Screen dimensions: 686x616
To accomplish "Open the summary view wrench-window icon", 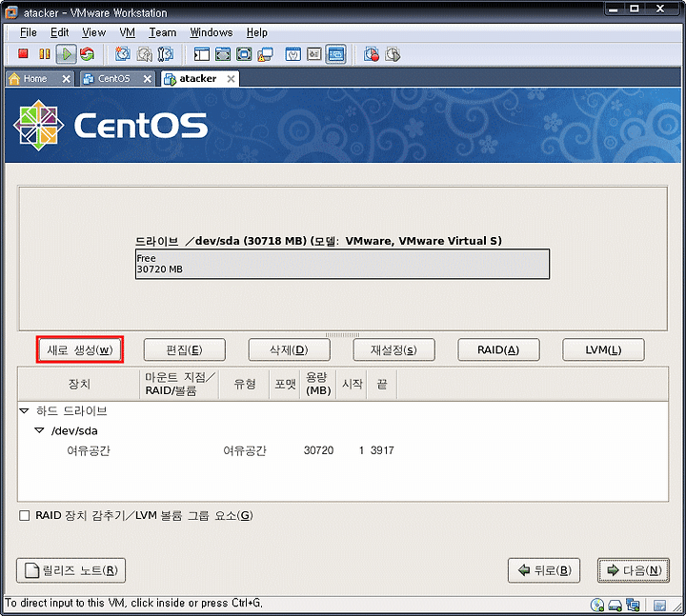I will point(293,54).
